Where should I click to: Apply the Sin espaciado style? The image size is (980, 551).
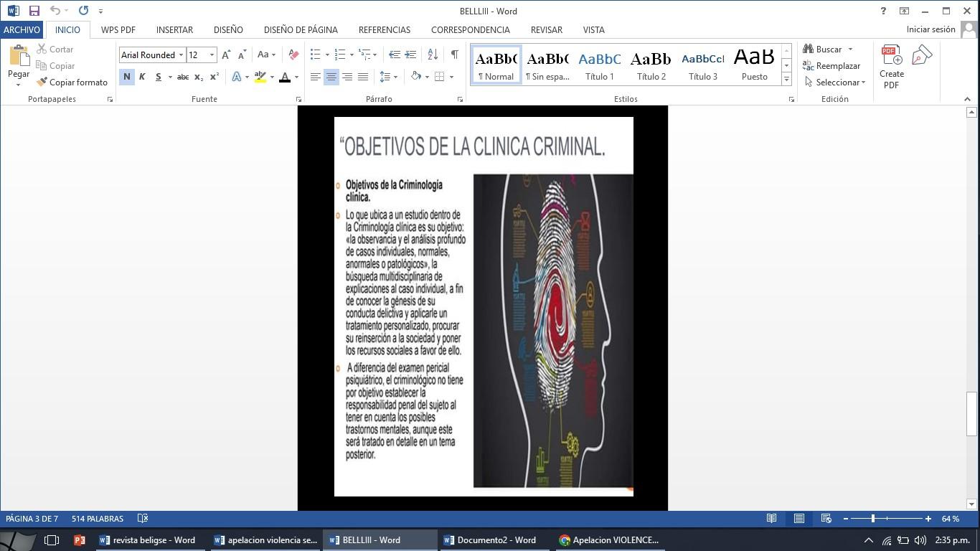[547, 65]
